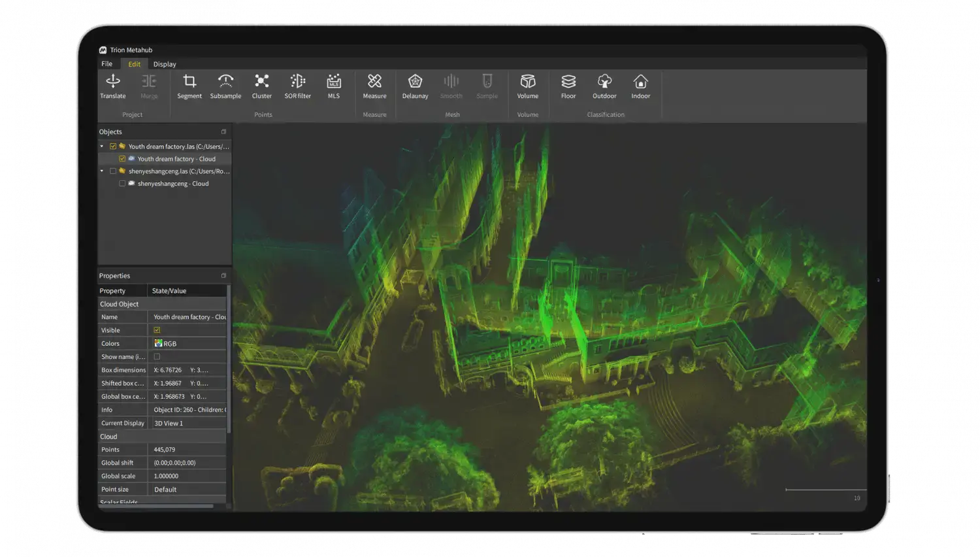Viewport: 980px width, 557px height.
Task: Collapse the shenyeshangceng.las tree node
Action: pyautogui.click(x=102, y=171)
